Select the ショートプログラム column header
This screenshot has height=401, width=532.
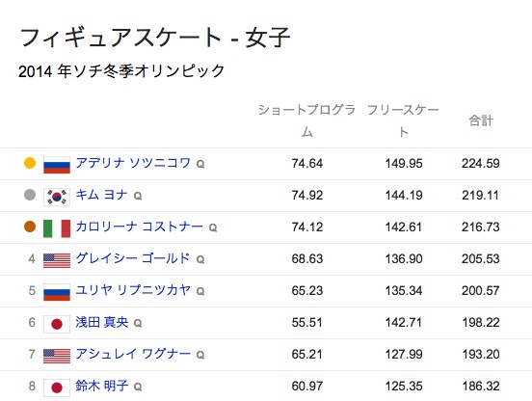pyautogui.click(x=306, y=120)
